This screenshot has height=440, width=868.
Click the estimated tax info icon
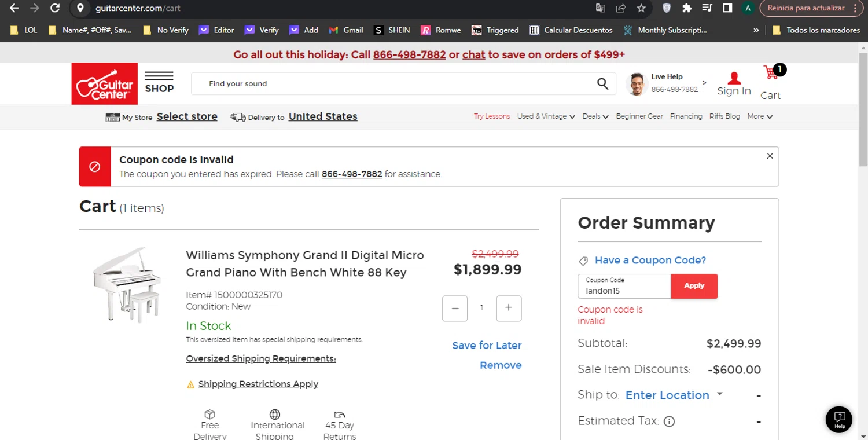[x=669, y=421]
